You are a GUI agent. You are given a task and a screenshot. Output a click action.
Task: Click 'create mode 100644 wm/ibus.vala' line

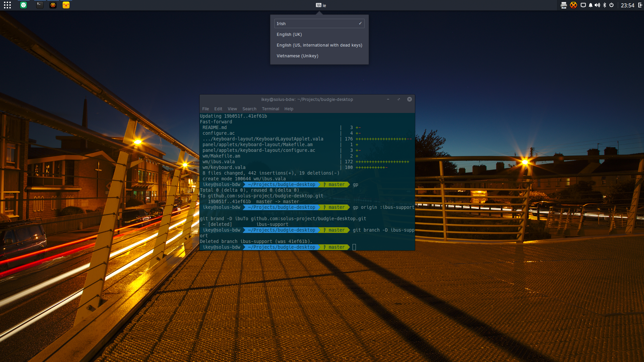click(x=244, y=179)
